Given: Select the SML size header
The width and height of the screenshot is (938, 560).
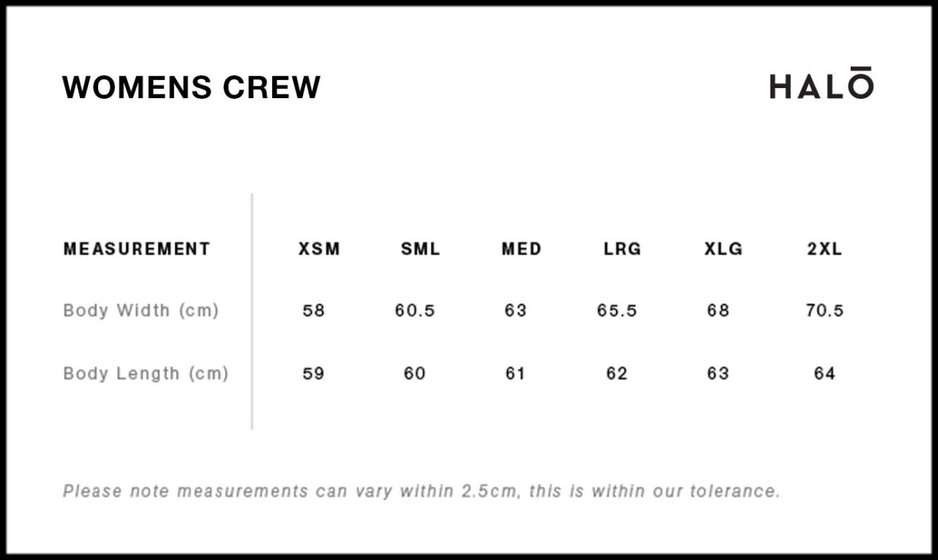Looking at the screenshot, I should click(x=420, y=249).
